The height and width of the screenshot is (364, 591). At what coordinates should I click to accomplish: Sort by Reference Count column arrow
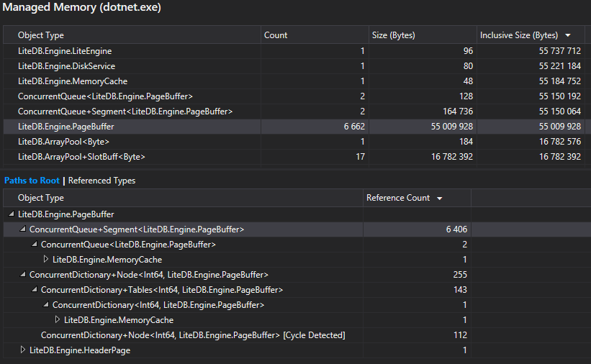[440, 199]
